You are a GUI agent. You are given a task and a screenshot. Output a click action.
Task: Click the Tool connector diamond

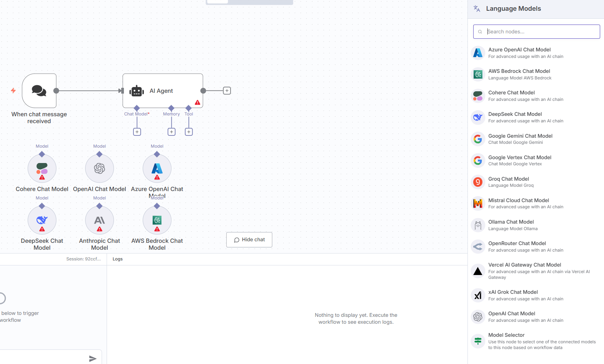coord(189,108)
